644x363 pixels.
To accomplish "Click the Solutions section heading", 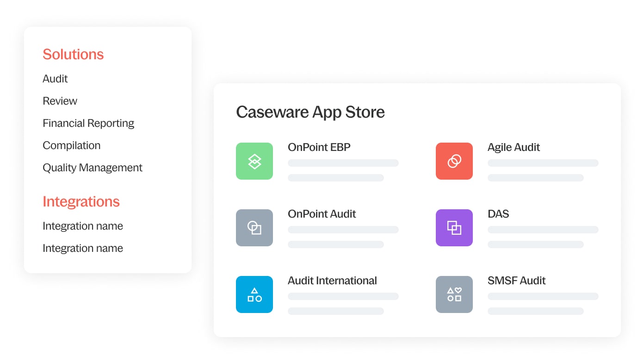I will coord(73,54).
